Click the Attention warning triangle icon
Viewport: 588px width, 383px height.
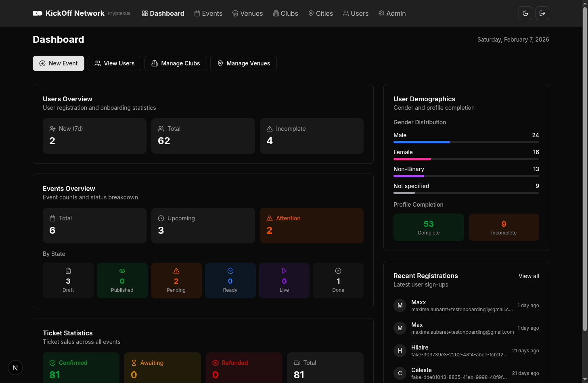pyautogui.click(x=270, y=218)
